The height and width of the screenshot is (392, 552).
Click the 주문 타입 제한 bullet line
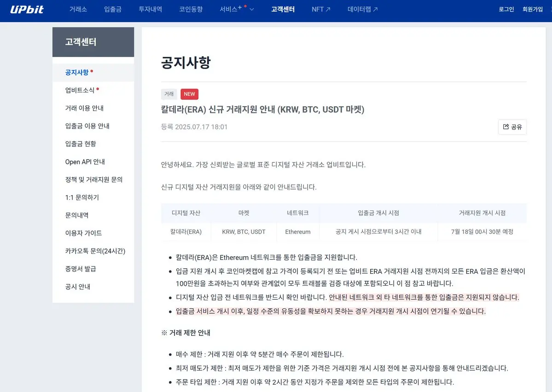click(x=315, y=382)
